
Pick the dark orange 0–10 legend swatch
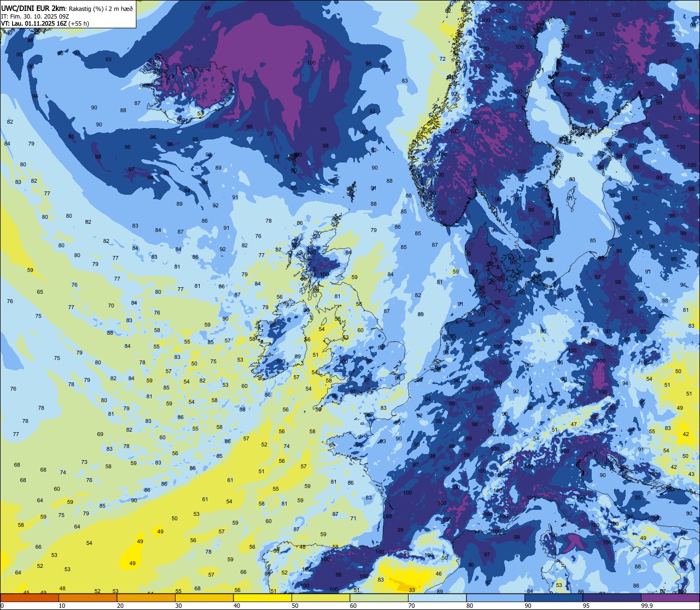(x=30, y=598)
